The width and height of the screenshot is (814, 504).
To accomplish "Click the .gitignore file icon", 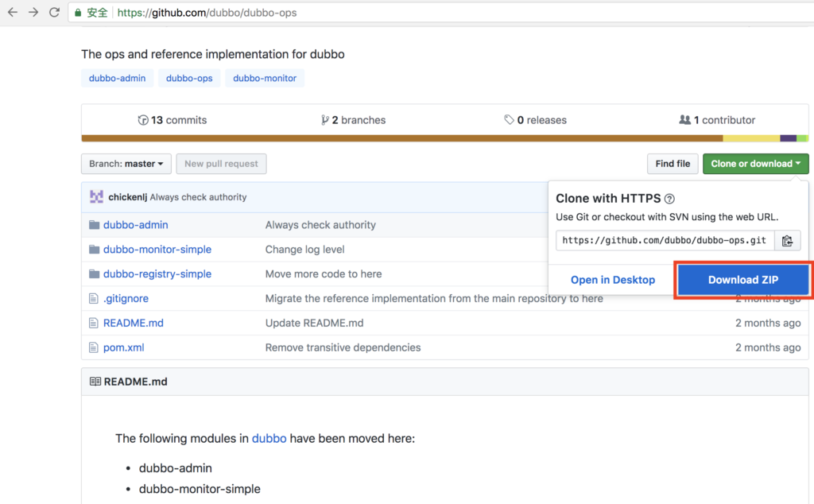I will 94,298.
